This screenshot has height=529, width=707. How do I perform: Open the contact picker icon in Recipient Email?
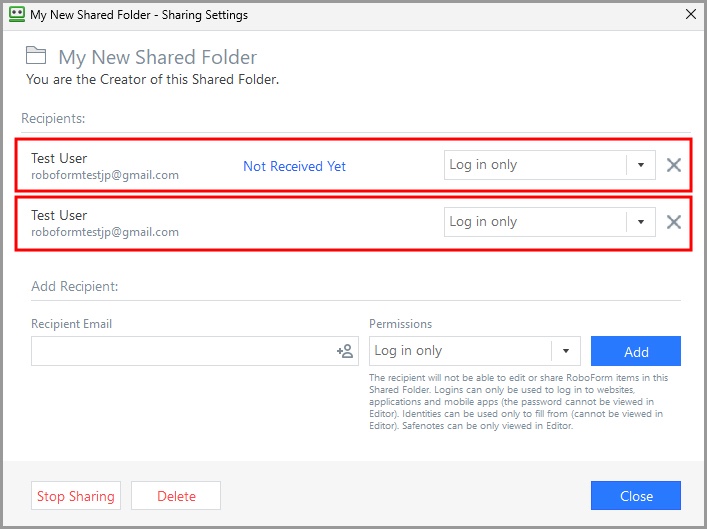[345, 351]
